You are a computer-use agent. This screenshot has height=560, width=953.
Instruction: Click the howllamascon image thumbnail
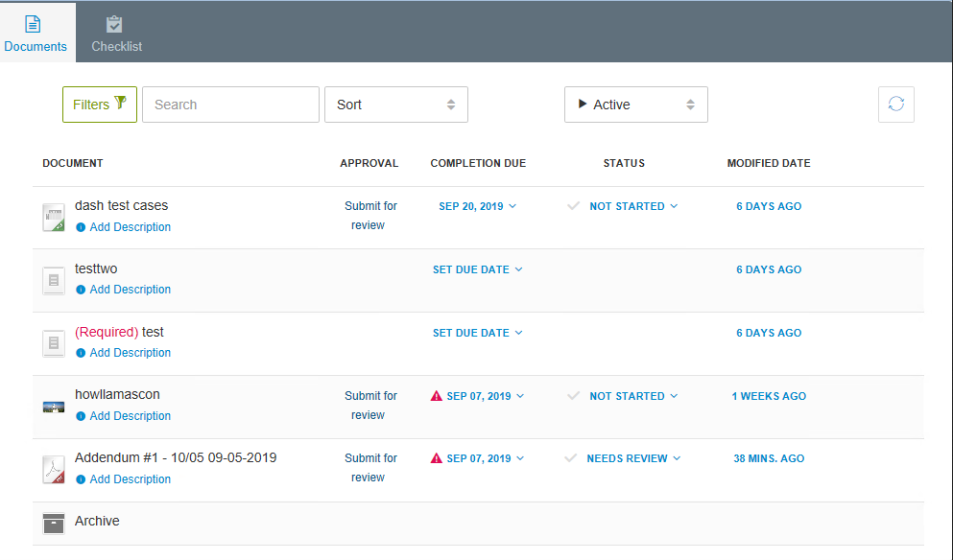[x=53, y=406]
